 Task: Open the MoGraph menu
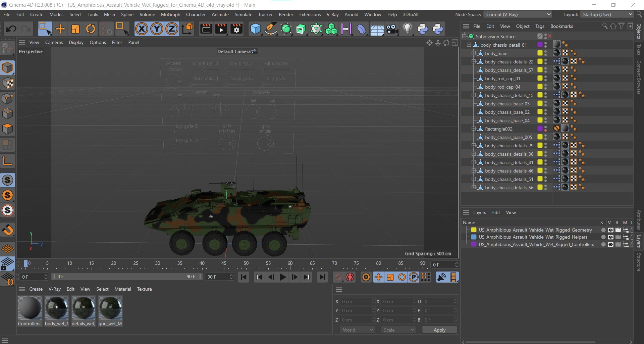tap(170, 14)
